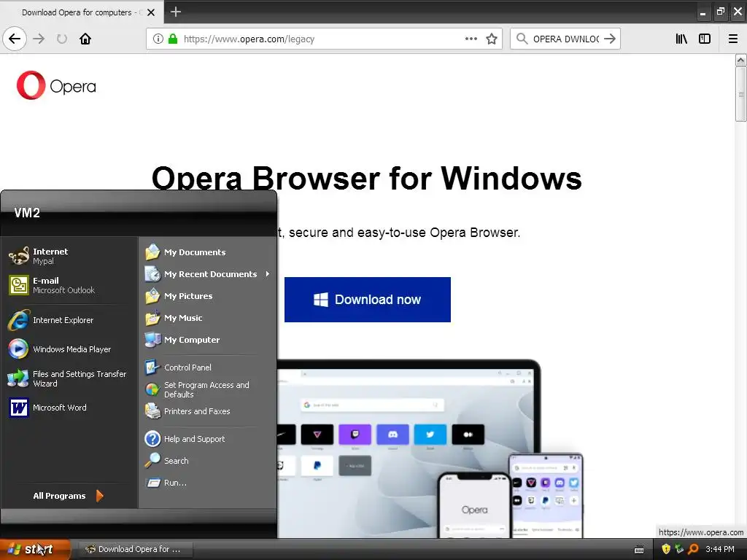Go back to the previous page

[15, 39]
